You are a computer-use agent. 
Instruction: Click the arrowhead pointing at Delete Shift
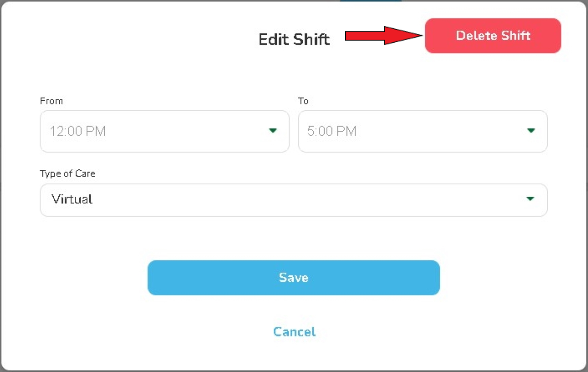tap(403, 36)
